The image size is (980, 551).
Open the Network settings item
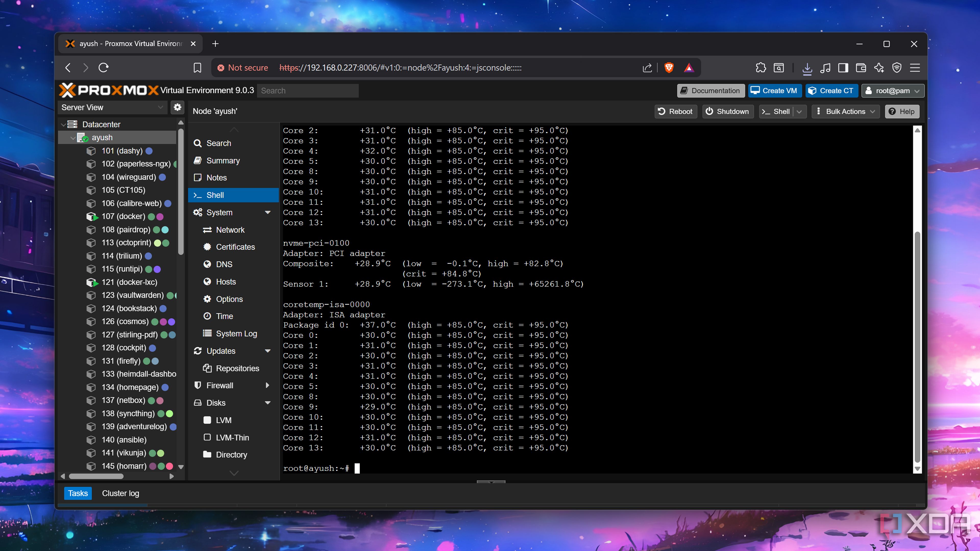click(234, 230)
